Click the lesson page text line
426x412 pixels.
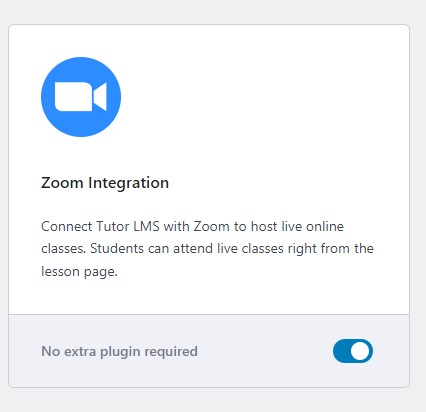[x=79, y=272]
